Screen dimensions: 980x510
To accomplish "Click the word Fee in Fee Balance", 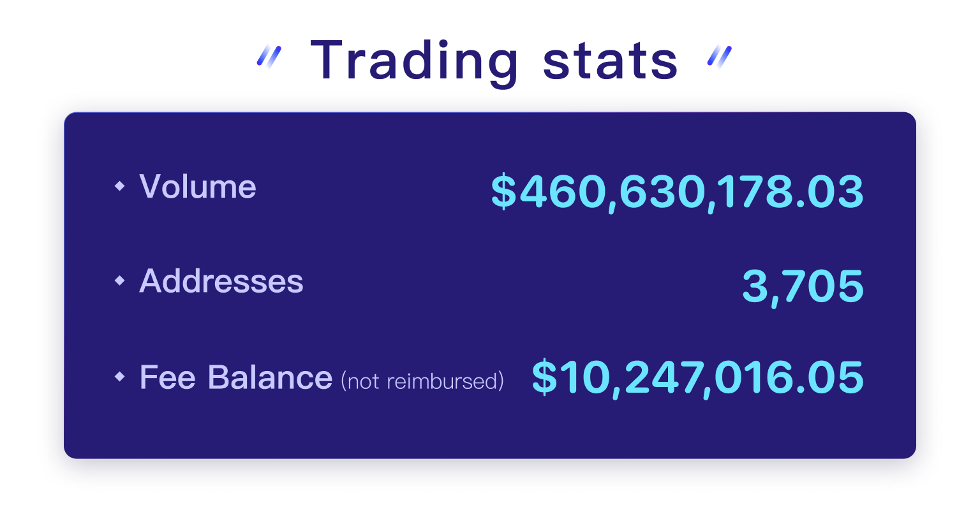I will [168, 377].
